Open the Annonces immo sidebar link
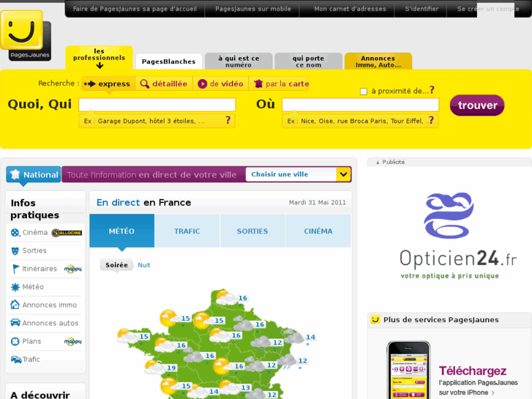The height and width of the screenshot is (399, 532). [x=50, y=305]
